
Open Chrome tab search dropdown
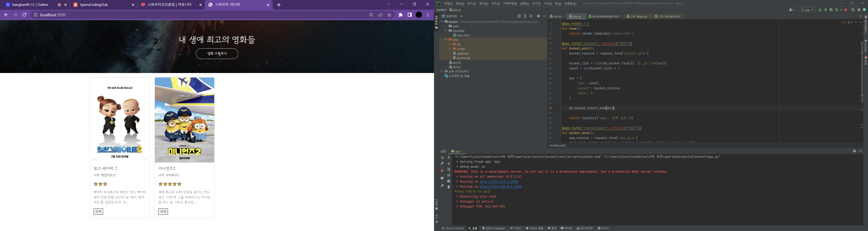[x=389, y=4]
